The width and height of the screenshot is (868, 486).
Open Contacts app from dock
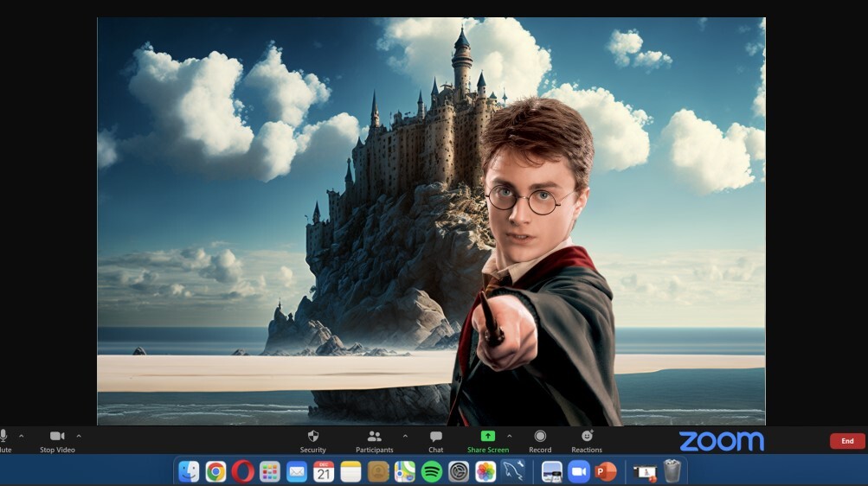[x=377, y=471]
